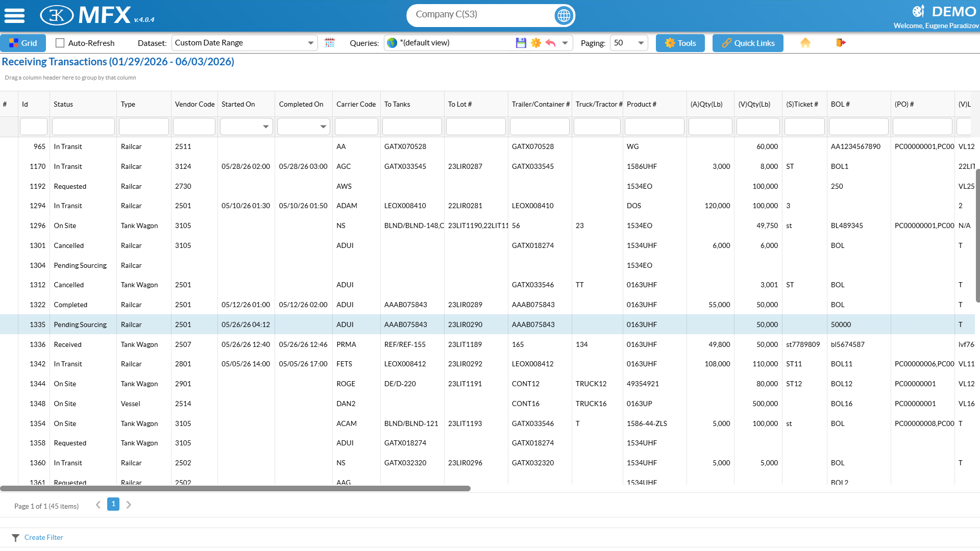Click the Id filter input
Viewport: 980px width, 551px height.
[34, 127]
